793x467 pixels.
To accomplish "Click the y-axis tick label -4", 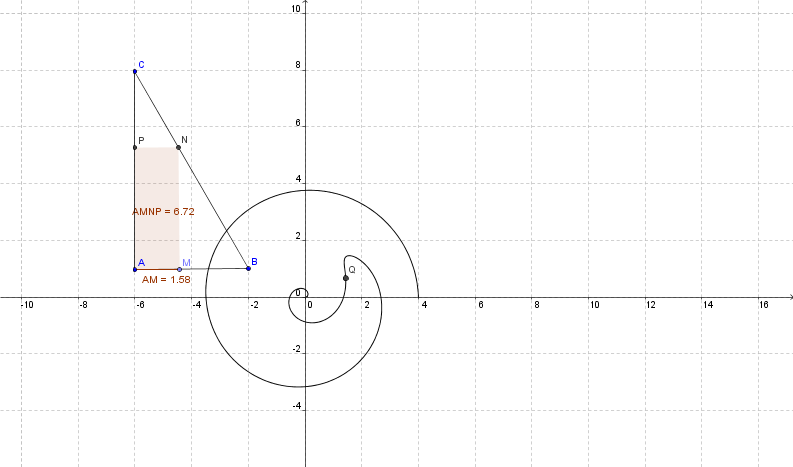I will pyautogui.click(x=296, y=406).
